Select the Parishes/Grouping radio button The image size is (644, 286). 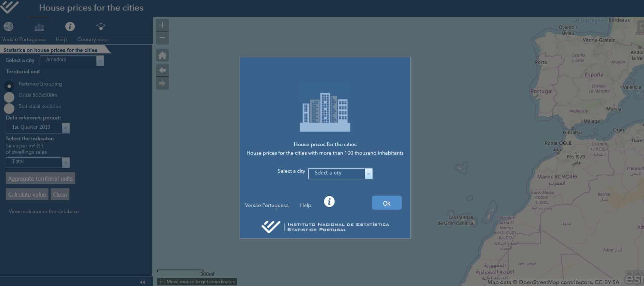click(x=9, y=86)
